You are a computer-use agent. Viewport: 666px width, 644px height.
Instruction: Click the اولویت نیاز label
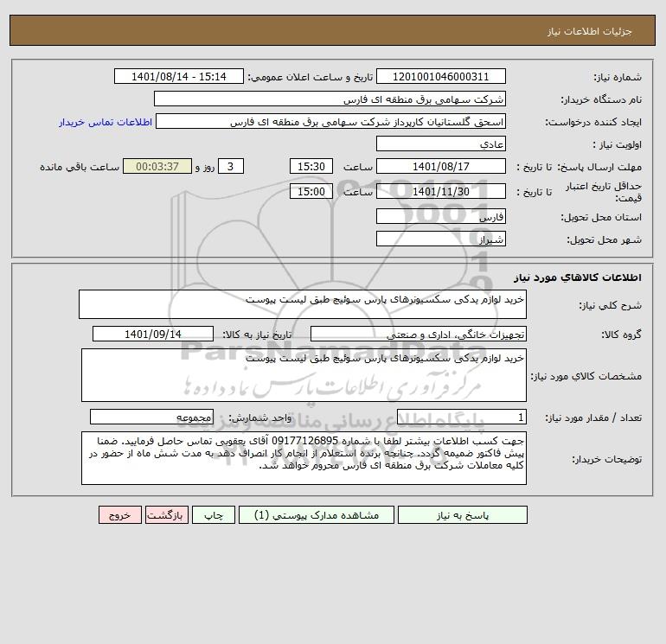pos(618,144)
